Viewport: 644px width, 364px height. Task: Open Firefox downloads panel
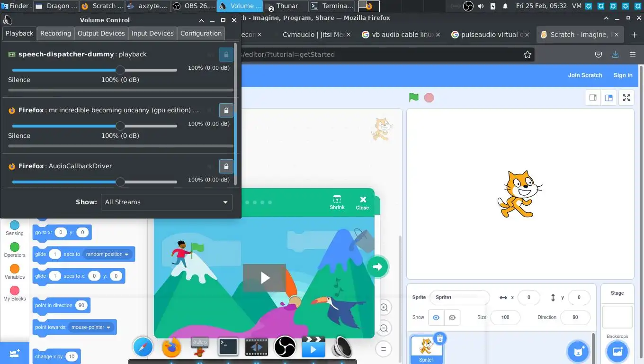[x=615, y=55]
